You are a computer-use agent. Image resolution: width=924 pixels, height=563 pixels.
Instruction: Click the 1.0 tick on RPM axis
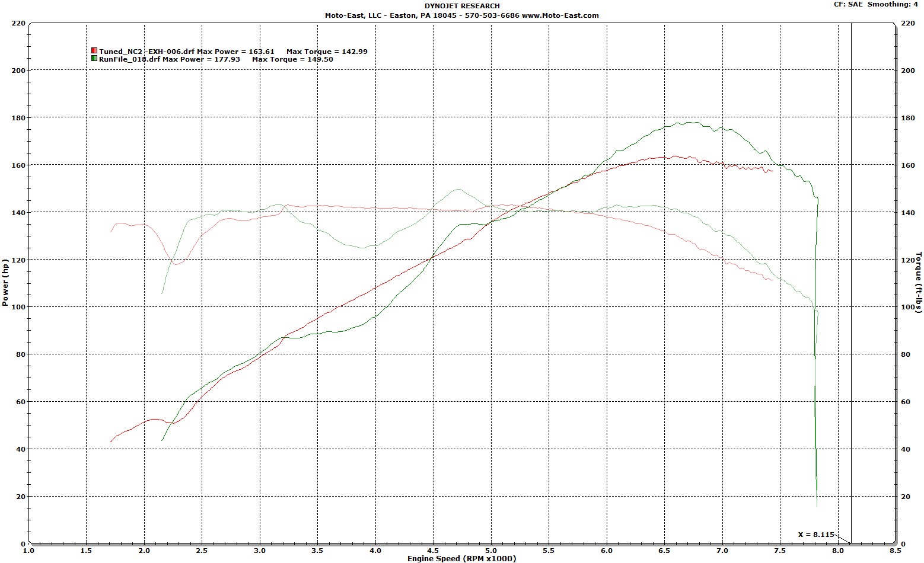[x=28, y=551]
